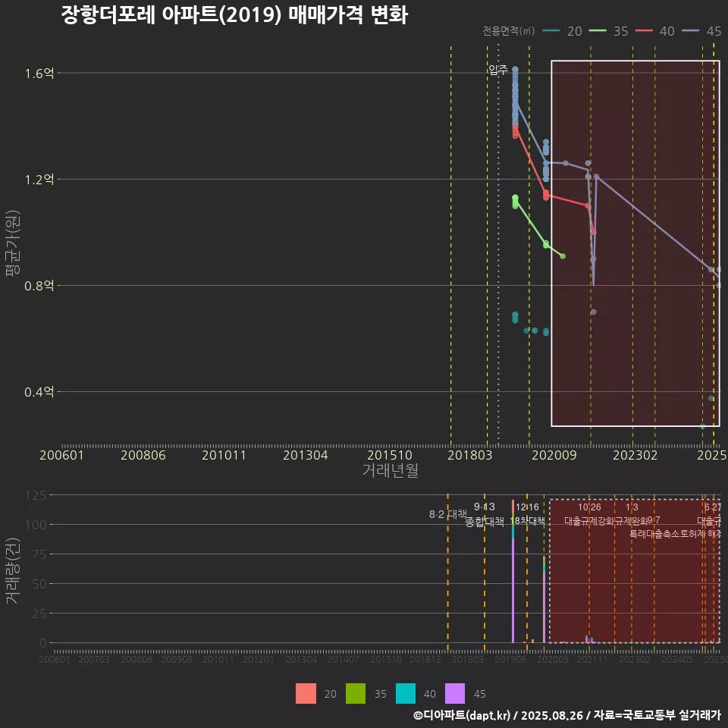Click 201407 on the volume chart x-axis
Viewport: 728px width, 728px height.
[x=343, y=659]
